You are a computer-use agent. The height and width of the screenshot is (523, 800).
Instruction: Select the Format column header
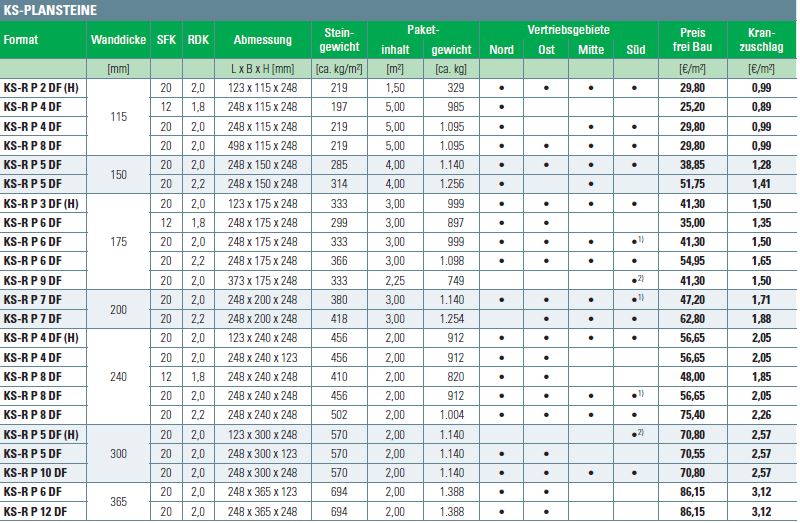[21, 40]
